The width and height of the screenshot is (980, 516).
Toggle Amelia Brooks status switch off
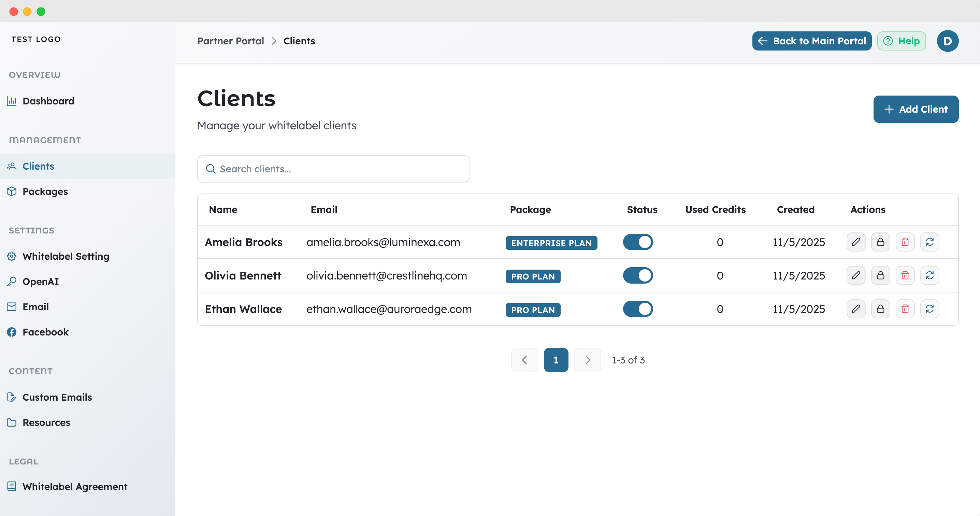638,242
